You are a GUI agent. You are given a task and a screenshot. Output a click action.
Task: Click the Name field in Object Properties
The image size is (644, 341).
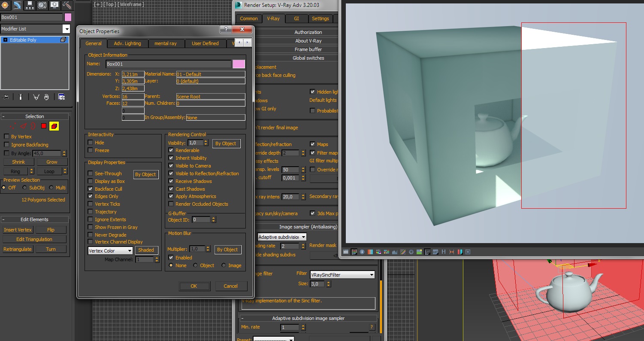[168, 64]
